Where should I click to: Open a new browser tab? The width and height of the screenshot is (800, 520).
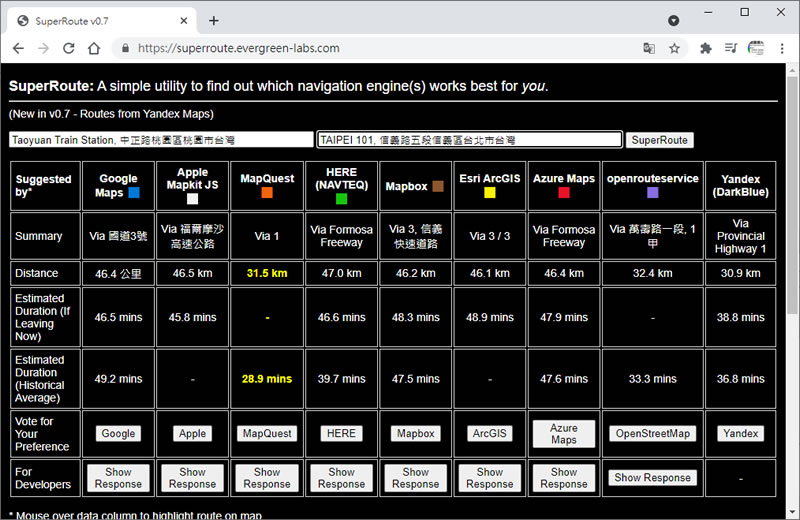pos(213,20)
